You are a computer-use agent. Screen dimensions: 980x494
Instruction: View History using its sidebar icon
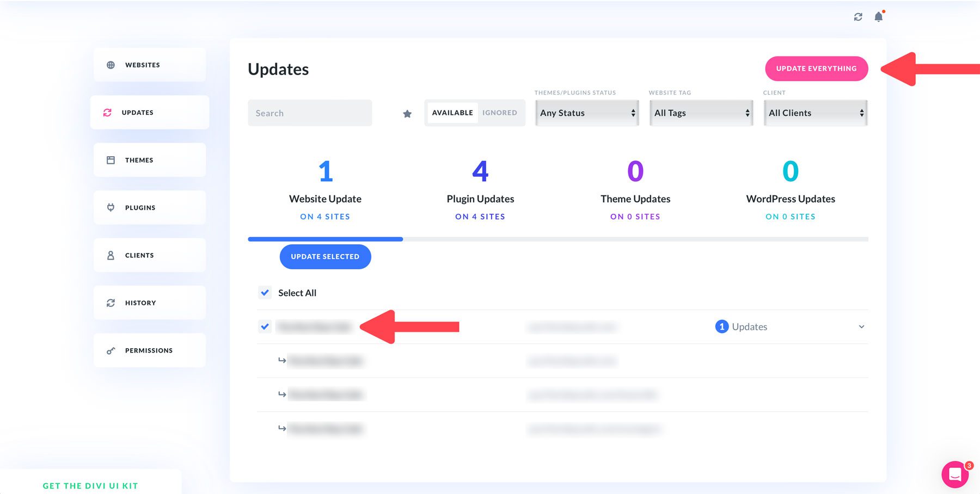click(111, 302)
